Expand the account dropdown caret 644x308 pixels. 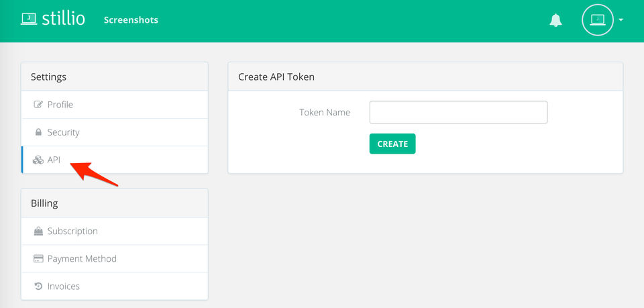621,20
